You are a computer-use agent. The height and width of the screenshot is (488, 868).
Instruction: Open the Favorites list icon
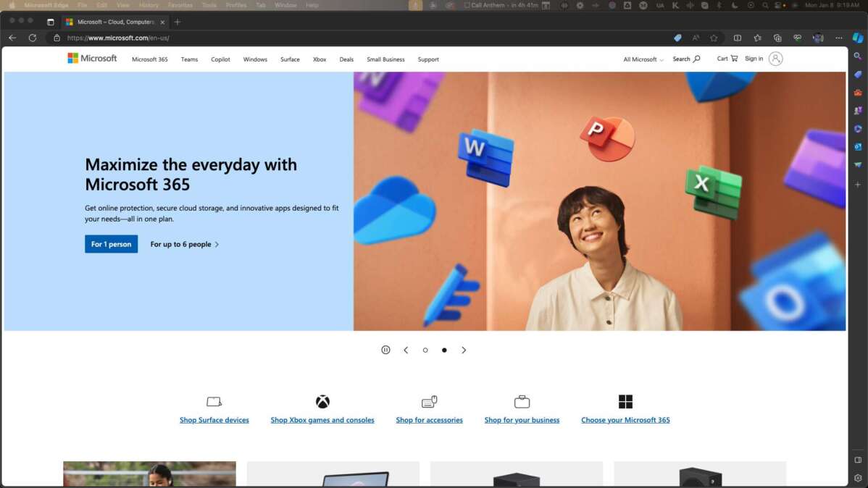[757, 38]
